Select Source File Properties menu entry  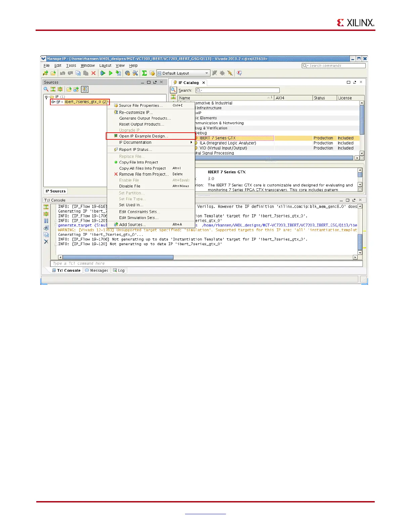click(x=151, y=105)
